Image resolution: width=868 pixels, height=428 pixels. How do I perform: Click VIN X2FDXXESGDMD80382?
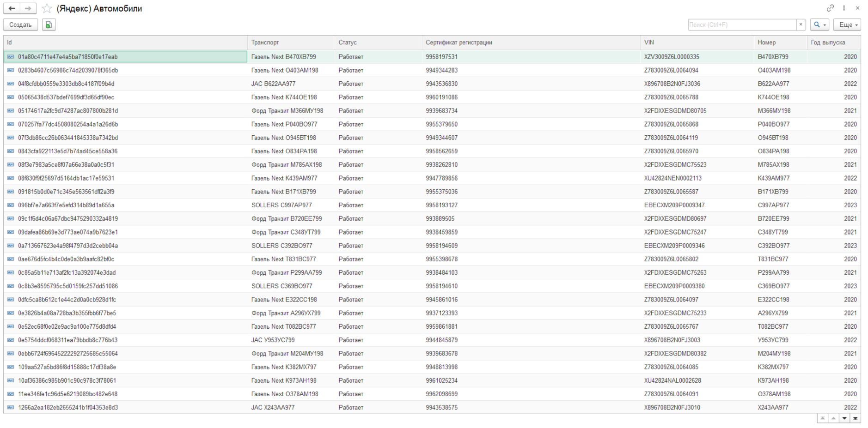tap(675, 354)
